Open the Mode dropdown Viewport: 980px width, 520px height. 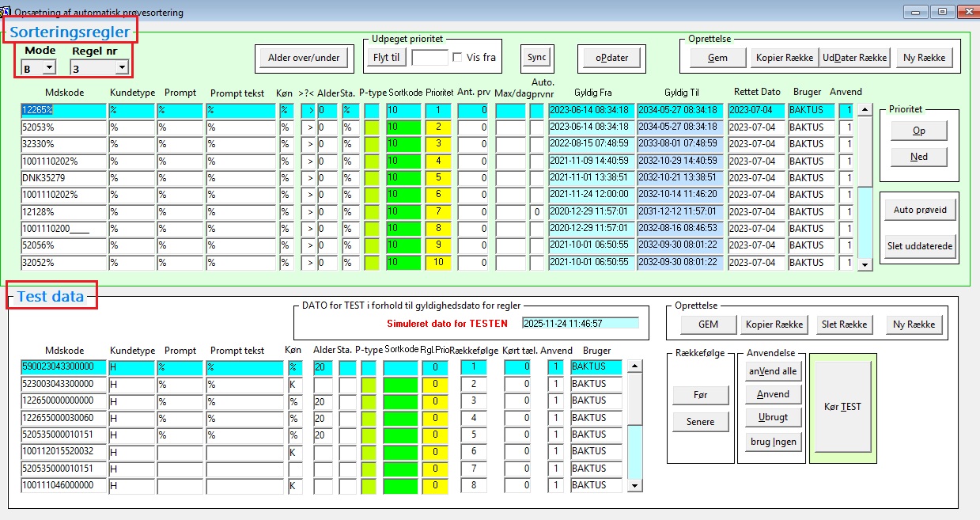click(x=48, y=69)
